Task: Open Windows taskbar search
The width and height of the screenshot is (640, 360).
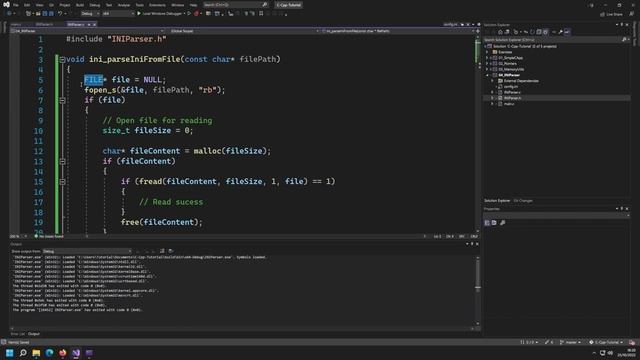Action: pyautogui.click(x=23, y=353)
